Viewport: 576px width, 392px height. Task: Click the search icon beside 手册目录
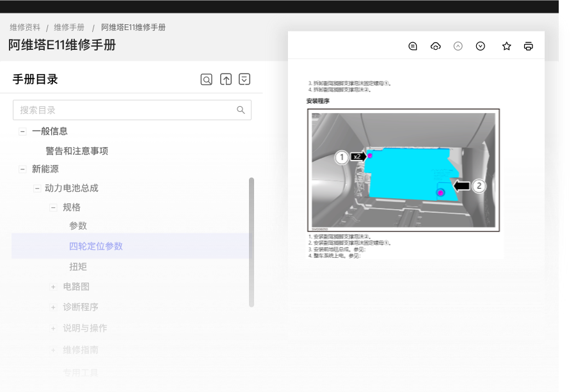tap(207, 79)
